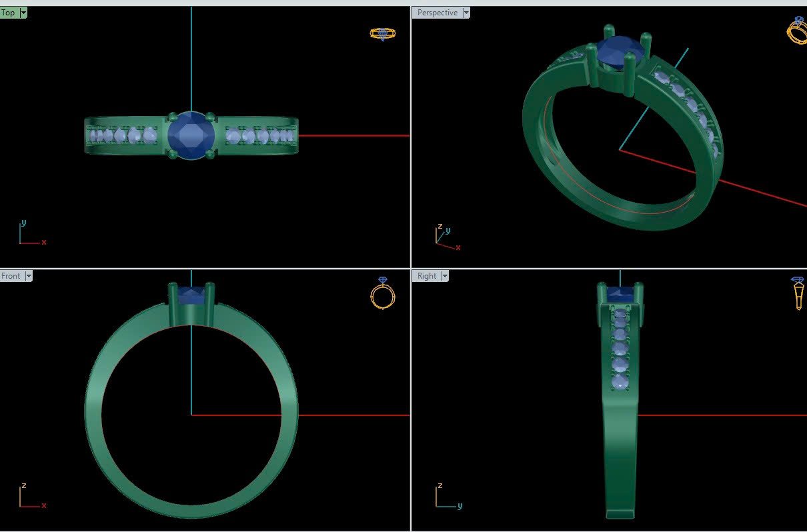Click the ring orientation icon in Right viewport
The width and height of the screenshot is (807, 532).
pyautogui.click(x=798, y=293)
